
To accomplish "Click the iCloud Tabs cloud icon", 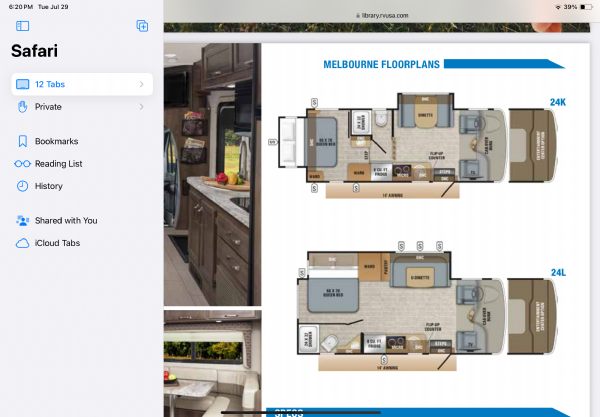I will [23, 243].
